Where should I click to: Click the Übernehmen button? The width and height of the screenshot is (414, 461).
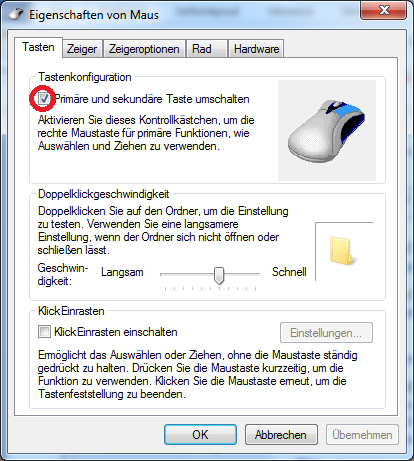pos(362,435)
